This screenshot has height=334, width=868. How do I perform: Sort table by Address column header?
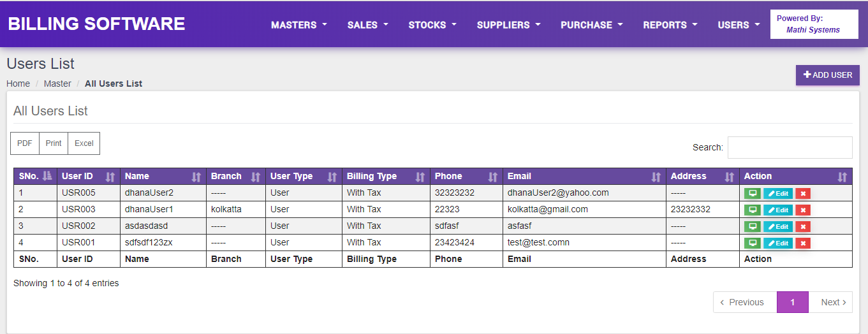[703, 177]
